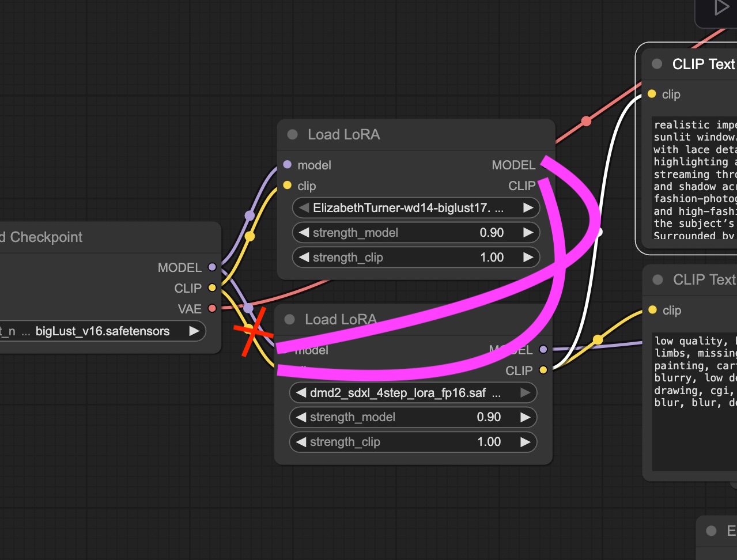Image resolution: width=737 pixels, height=560 pixels.
Task: Click the Load LoRA title above ElizabethTurner
Action: (x=344, y=134)
